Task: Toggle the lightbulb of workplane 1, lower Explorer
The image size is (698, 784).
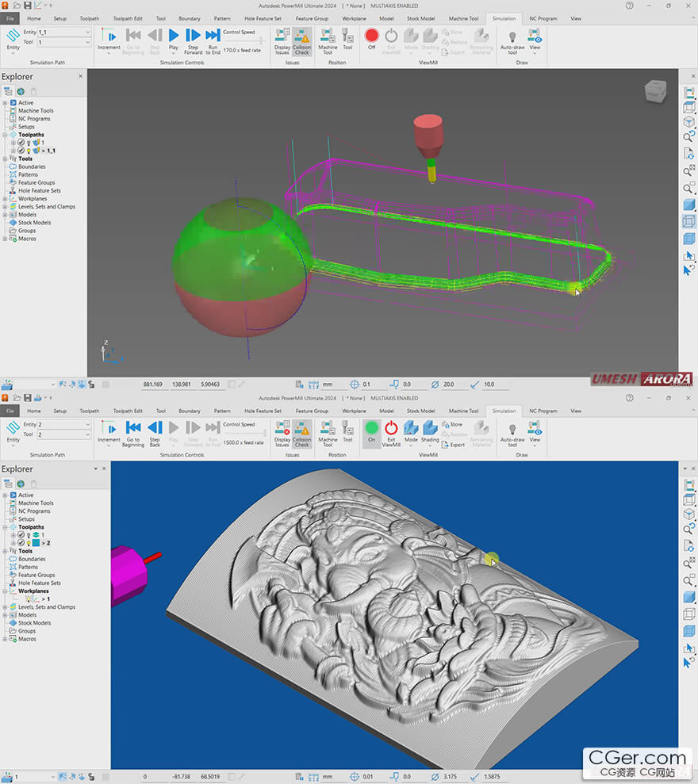Action: [30, 599]
